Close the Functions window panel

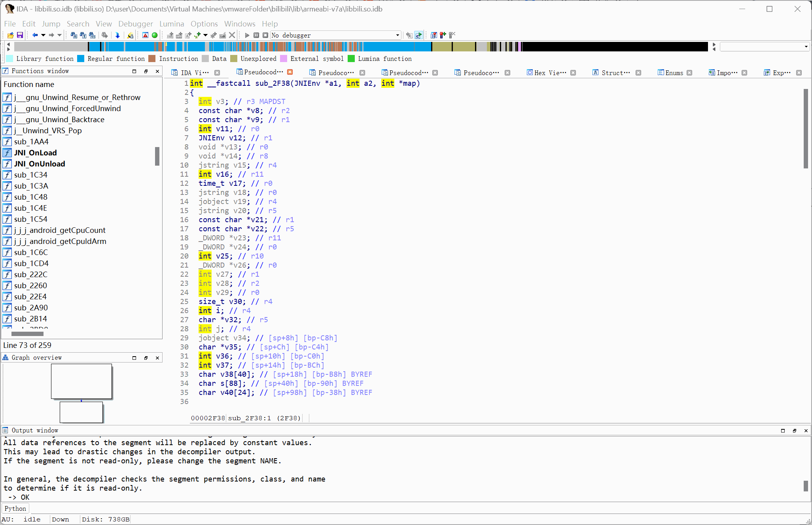point(157,71)
